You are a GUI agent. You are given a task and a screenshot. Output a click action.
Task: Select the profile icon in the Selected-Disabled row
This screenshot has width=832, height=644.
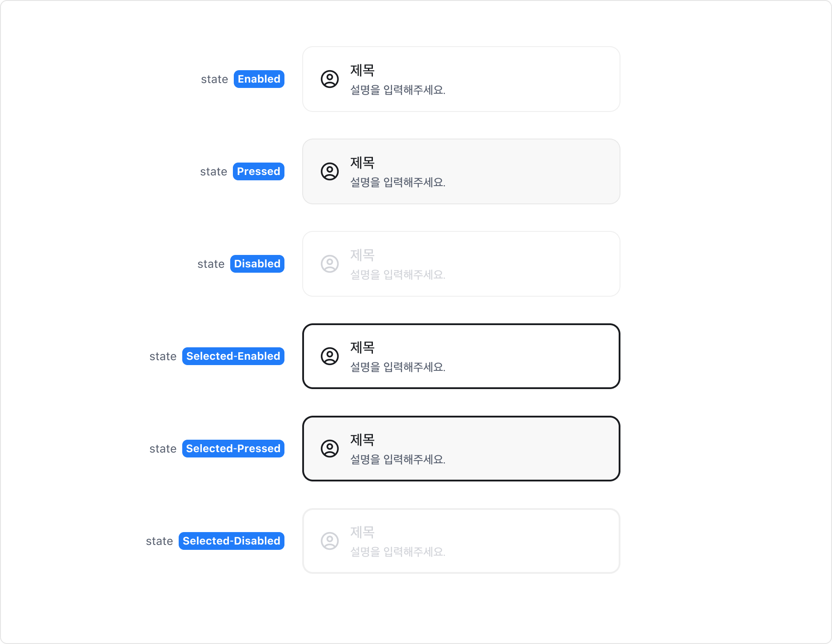(x=329, y=541)
